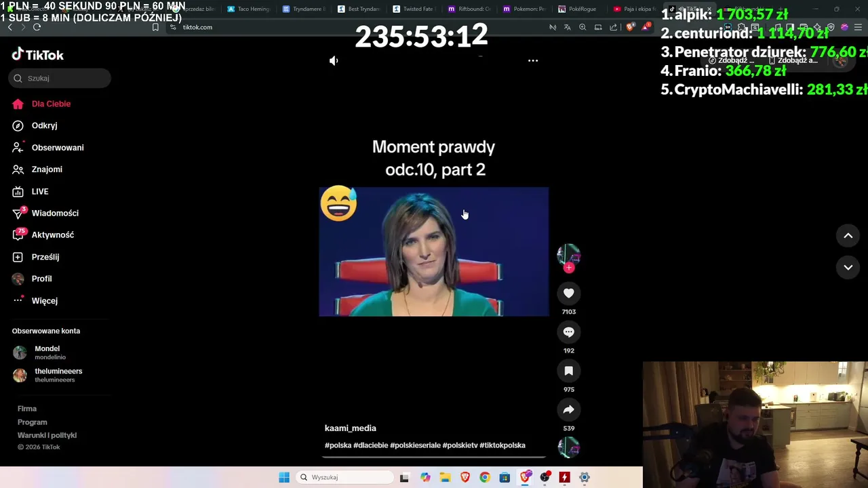Switch to the Paja i ekipa YouTube tab
Viewport: 868px width, 488px height.
[635, 9]
